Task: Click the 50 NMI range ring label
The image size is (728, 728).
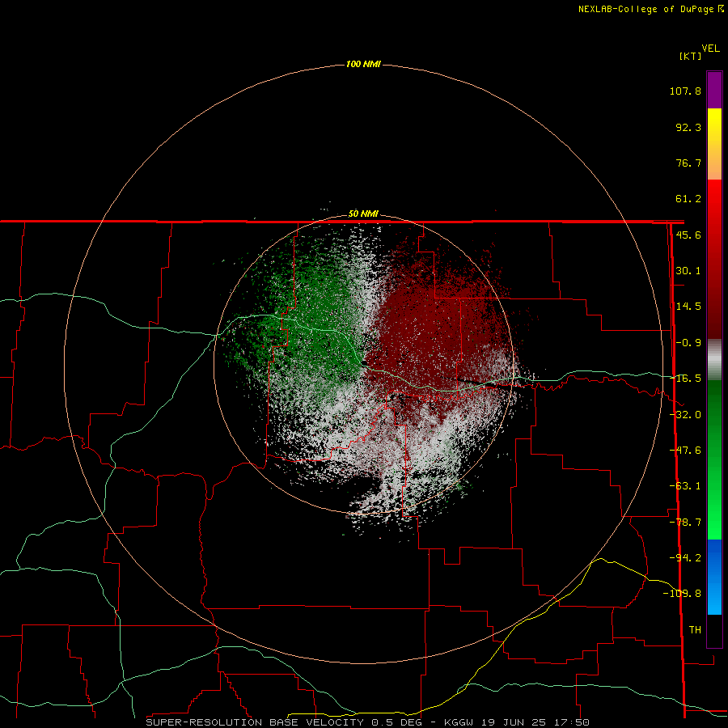Action: [x=363, y=214]
